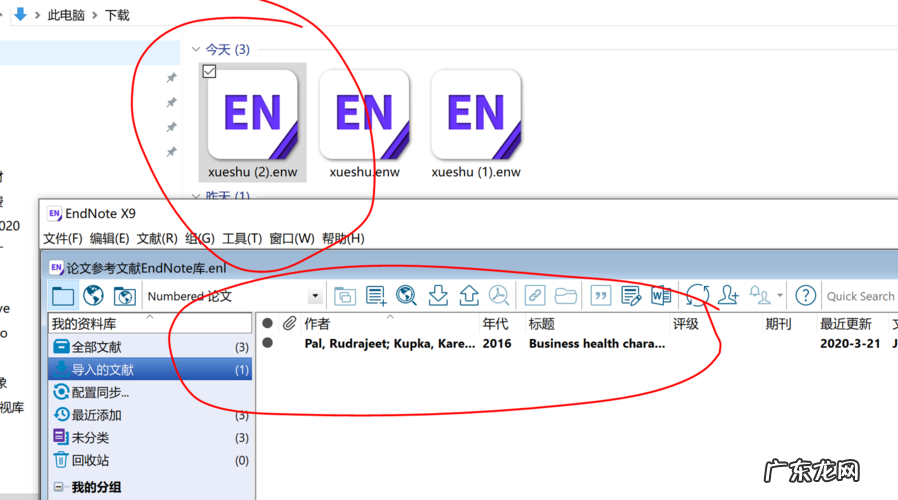
Task: Click the title Business health chara...
Action: coord(597,344)
